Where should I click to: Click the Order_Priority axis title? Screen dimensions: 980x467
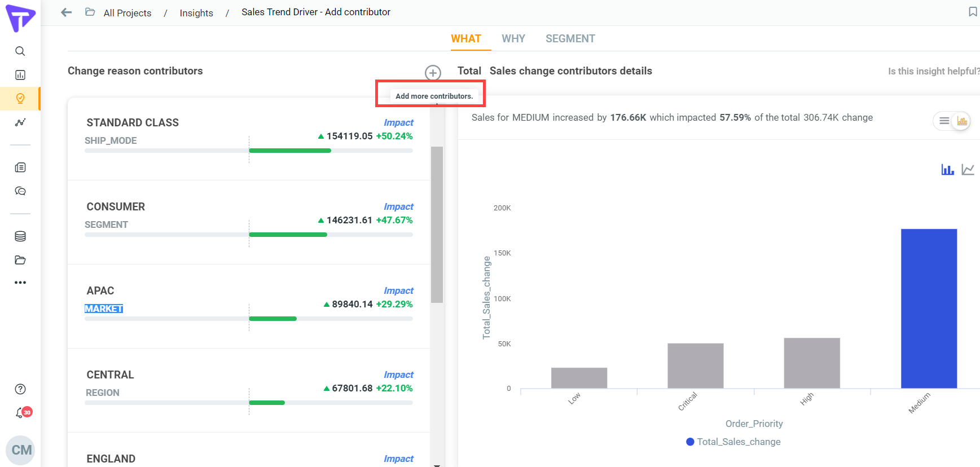754,424
